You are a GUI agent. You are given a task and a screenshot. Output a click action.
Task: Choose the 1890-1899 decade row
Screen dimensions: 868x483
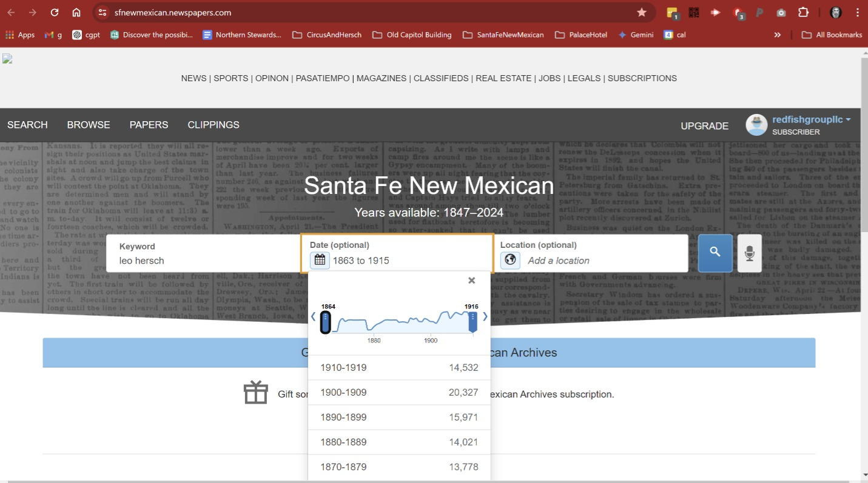[x=399, y=417]
